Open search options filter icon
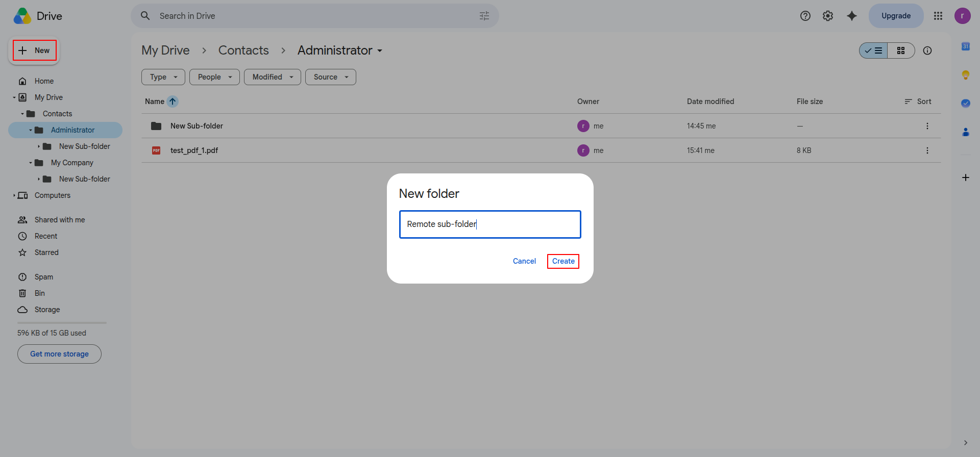Image resolution: width=980 pixels, height=457 pixels. click(x=484, y=16)
